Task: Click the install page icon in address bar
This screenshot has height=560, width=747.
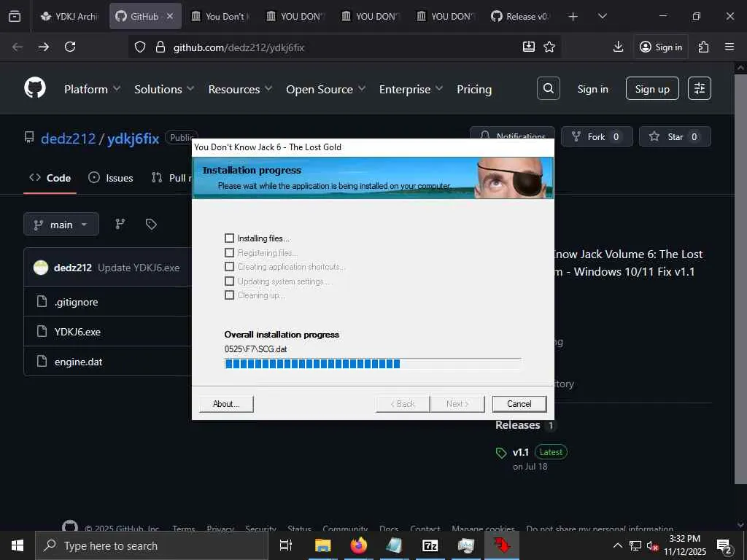Action: point(529,47)
